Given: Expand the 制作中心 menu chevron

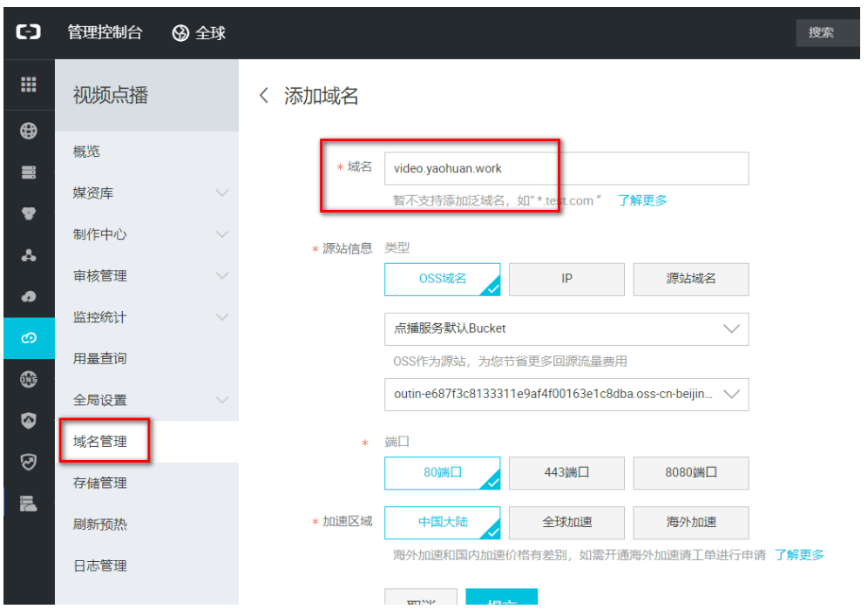Looking at the screenshot, I should [222, 234].
